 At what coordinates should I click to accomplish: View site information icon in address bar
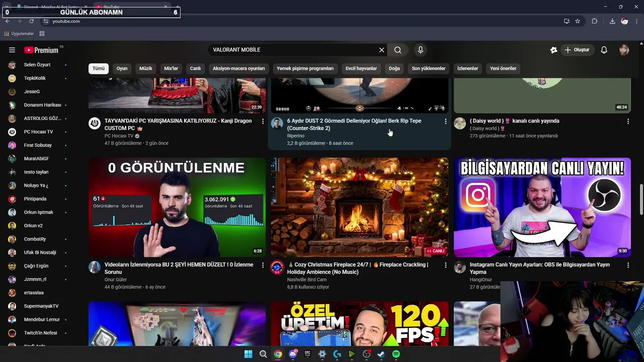(46, 21)
